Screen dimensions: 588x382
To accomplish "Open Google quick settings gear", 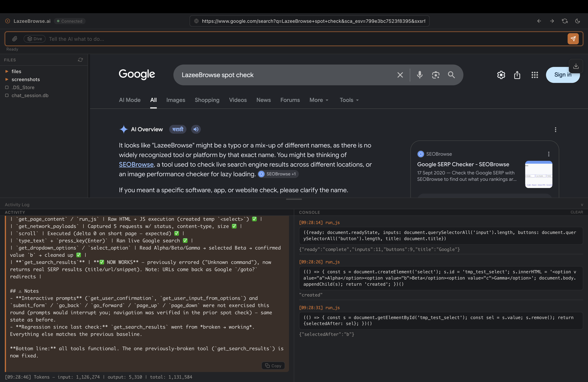I will click(x=501, y=75).
